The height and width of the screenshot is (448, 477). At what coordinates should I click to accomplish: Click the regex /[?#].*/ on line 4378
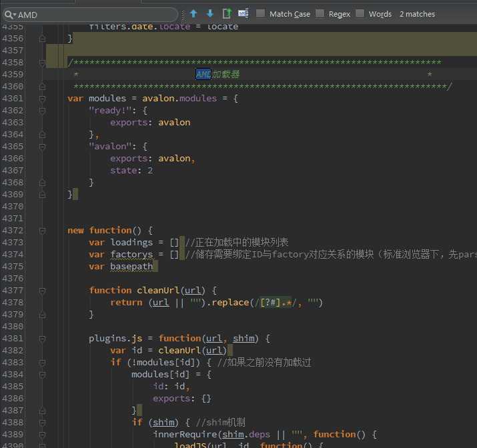(276, 303)
